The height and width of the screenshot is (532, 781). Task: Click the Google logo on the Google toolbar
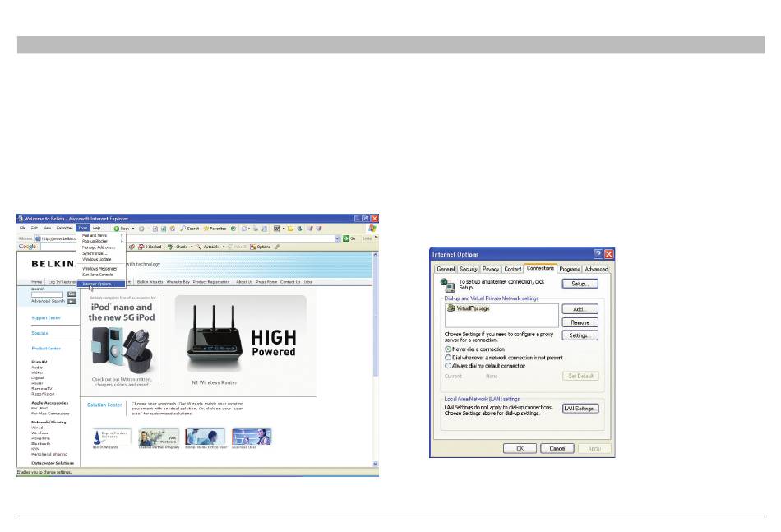pyautogui.click(x=27, y=247)
